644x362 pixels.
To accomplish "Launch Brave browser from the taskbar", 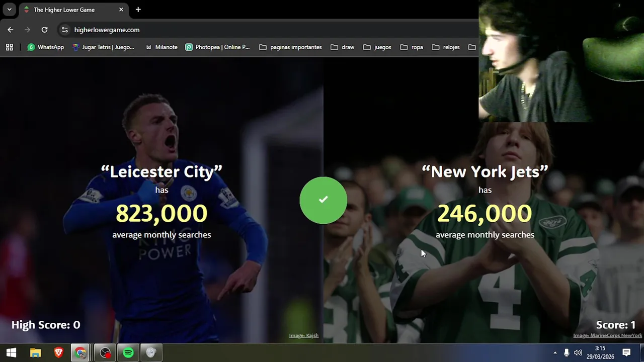I will (x=58, y=353).
